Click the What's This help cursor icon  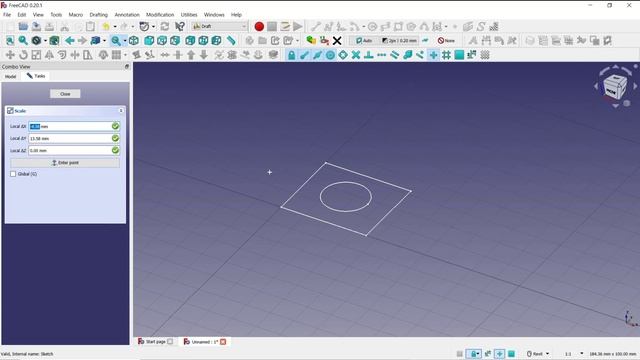click(180, 27)
